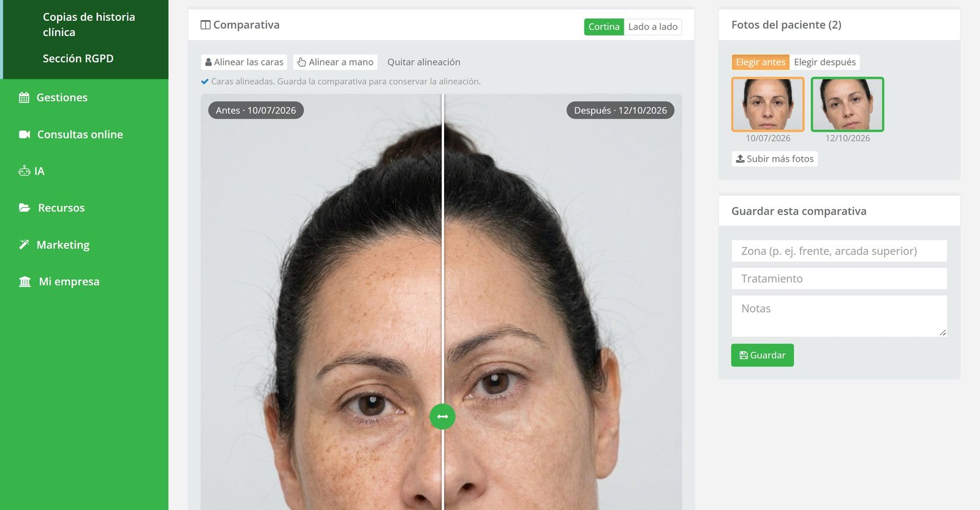Click the Consultas online video camera icon
This screenshot has width=980, height=510.
(x=24, y=134)
